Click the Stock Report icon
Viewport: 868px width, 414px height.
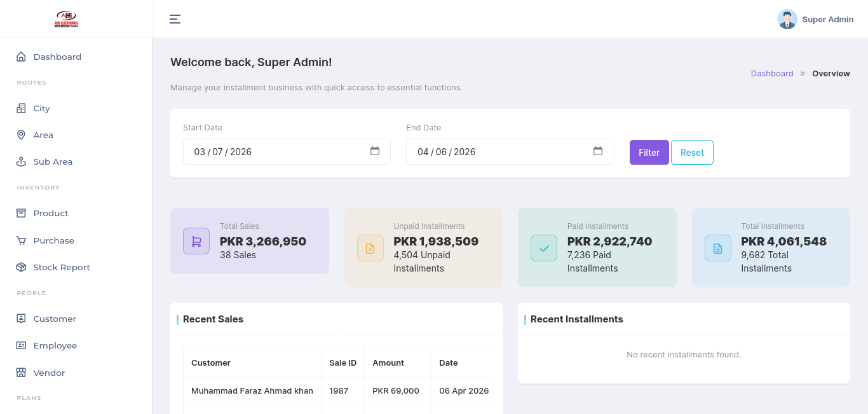pyautogui.click(x=20, y=267)
